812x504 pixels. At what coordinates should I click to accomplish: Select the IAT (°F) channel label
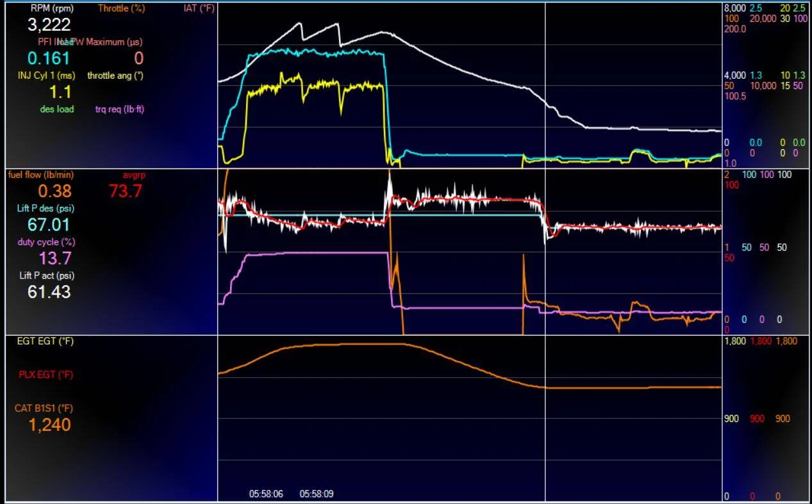[x=199, y=8]
